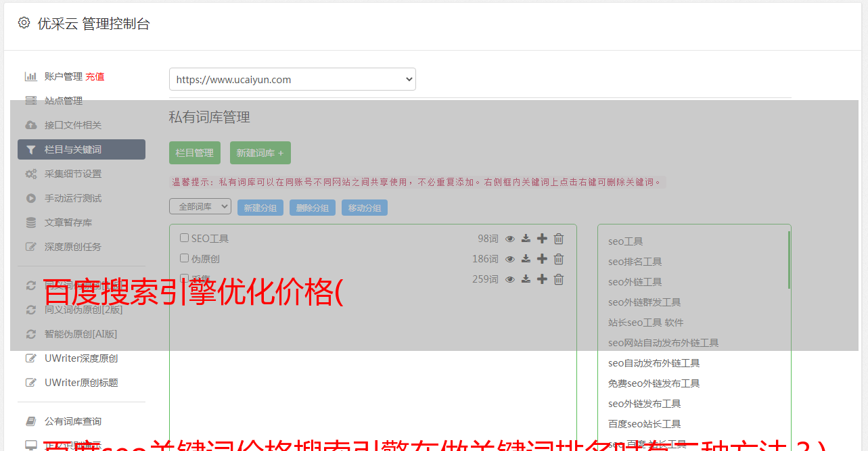The height and width of the screenshot is (451, 868).
Task: Click the 新建分组 button
Action: tap(260, 208)
